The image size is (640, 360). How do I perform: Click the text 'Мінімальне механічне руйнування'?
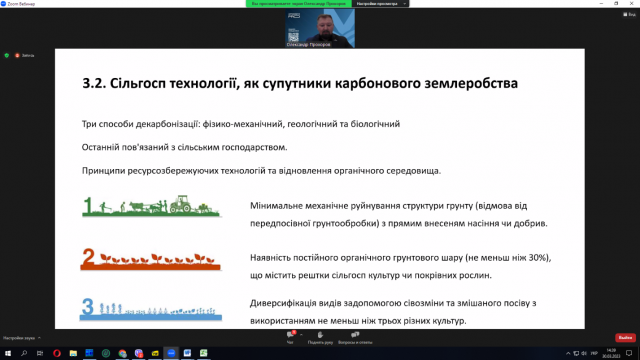(325, 206)
